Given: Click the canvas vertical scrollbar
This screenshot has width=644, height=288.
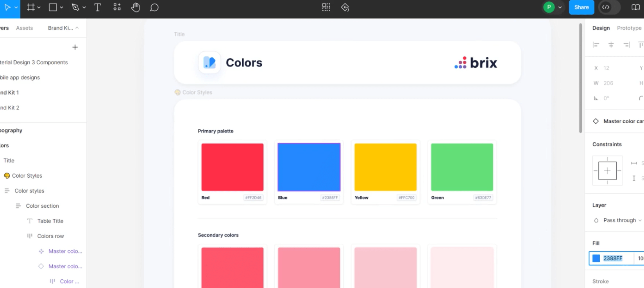Looking at the screenshot, I should point(580,78).
